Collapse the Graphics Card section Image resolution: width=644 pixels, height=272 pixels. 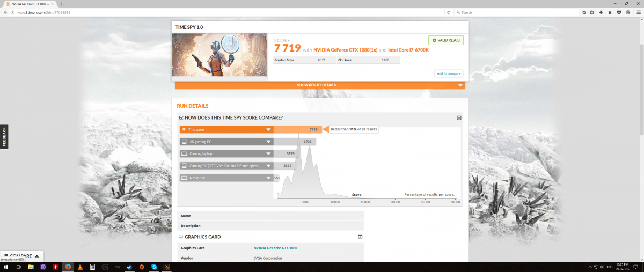click(360, 237)
